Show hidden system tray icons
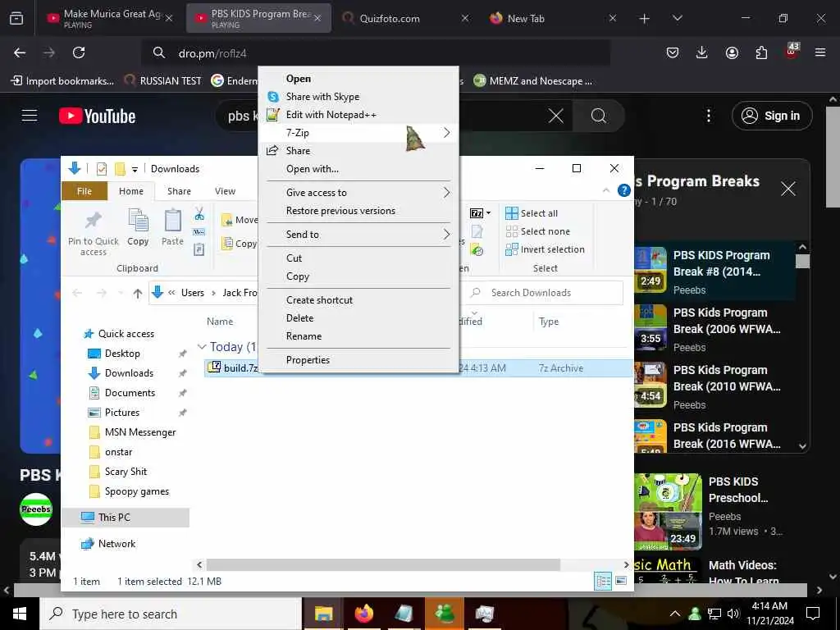Viewport: 840px width, 630px height. coord(675,614)
